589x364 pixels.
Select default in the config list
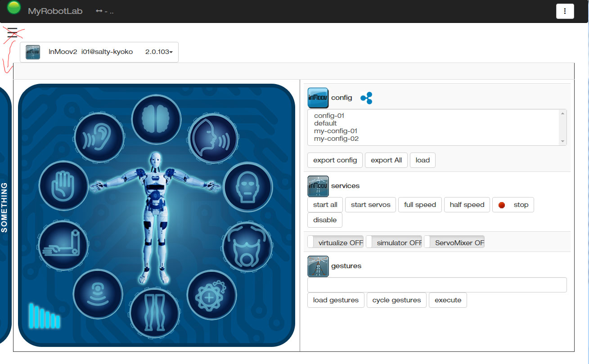[x=325, y=123]
